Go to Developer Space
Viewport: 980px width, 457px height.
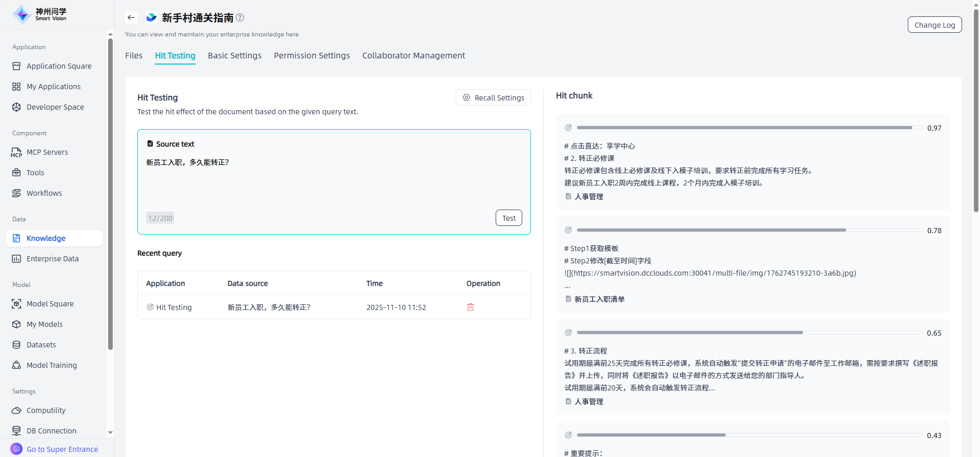pos(55,107)
